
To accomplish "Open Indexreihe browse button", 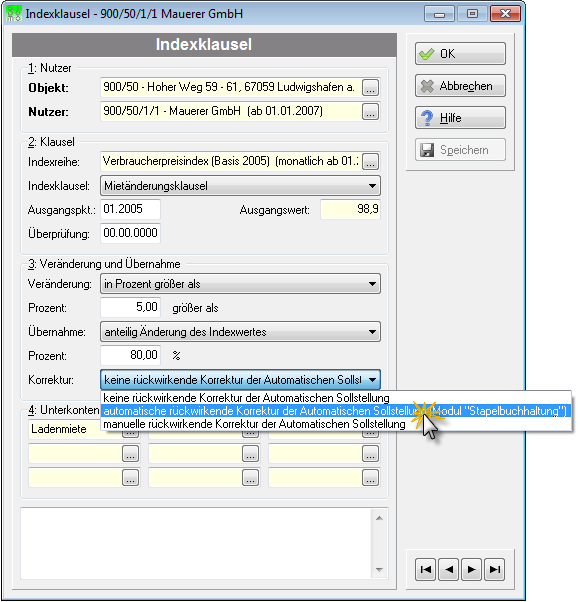I will click(370, 161).
